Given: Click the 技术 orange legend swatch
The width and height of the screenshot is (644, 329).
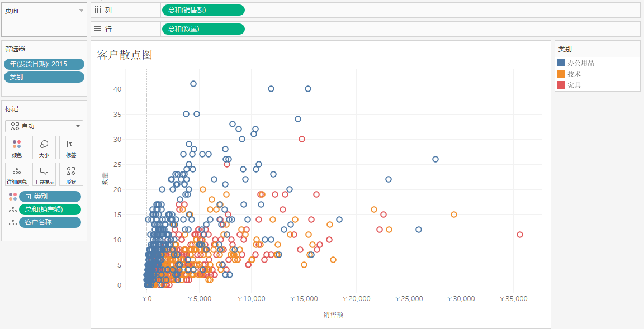Looking at the screenshot, I should [561, 74].
